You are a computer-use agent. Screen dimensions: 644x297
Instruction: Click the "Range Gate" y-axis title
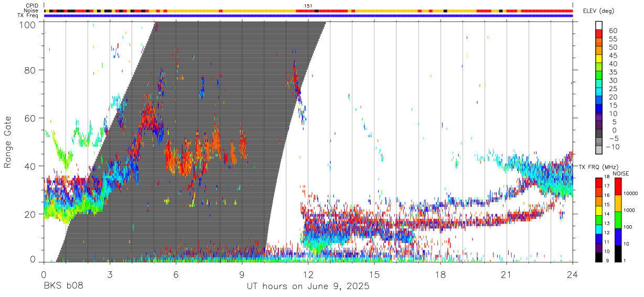click(8, 142)
